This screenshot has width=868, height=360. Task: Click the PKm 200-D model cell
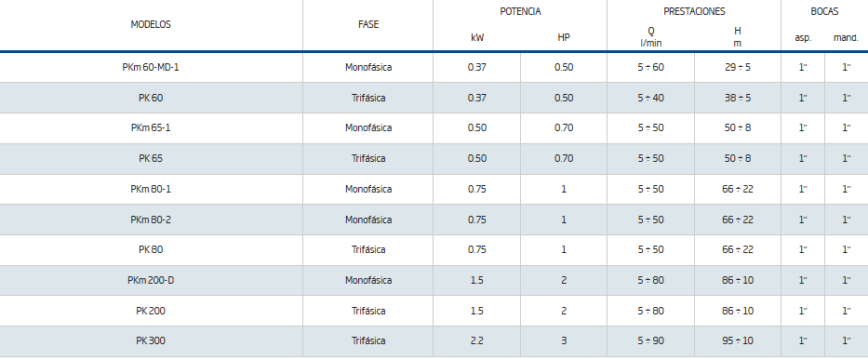[151, 280]
